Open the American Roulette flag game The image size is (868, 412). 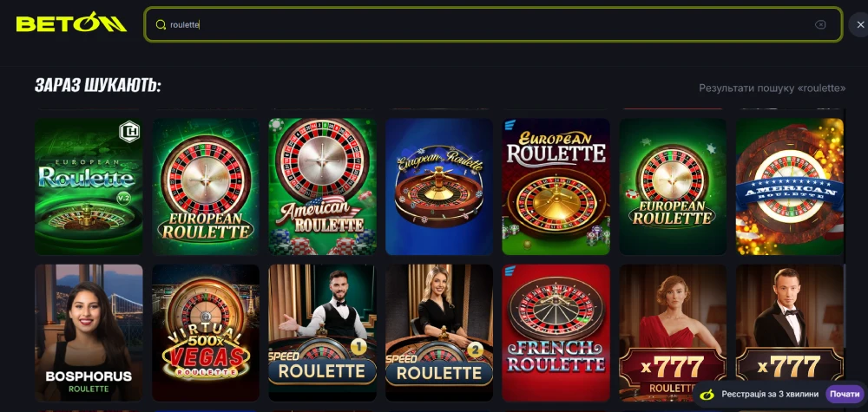pyautogui.click(x=323, y=186)
